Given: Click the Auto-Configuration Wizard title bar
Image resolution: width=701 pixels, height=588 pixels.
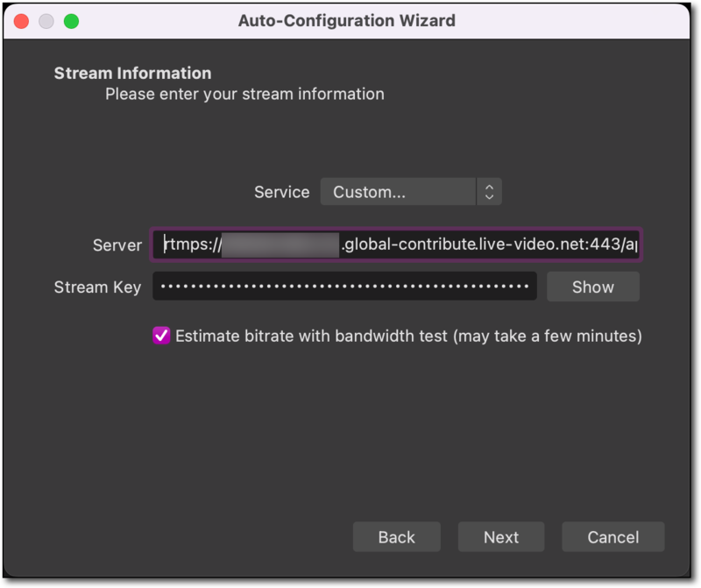Looking at the screenshot, I should click(x=347, y=20).
